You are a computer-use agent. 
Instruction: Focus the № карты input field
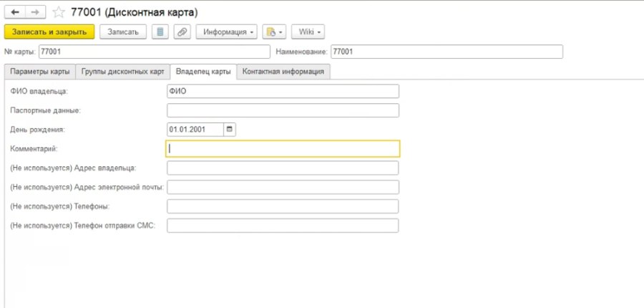click(155, 52)
